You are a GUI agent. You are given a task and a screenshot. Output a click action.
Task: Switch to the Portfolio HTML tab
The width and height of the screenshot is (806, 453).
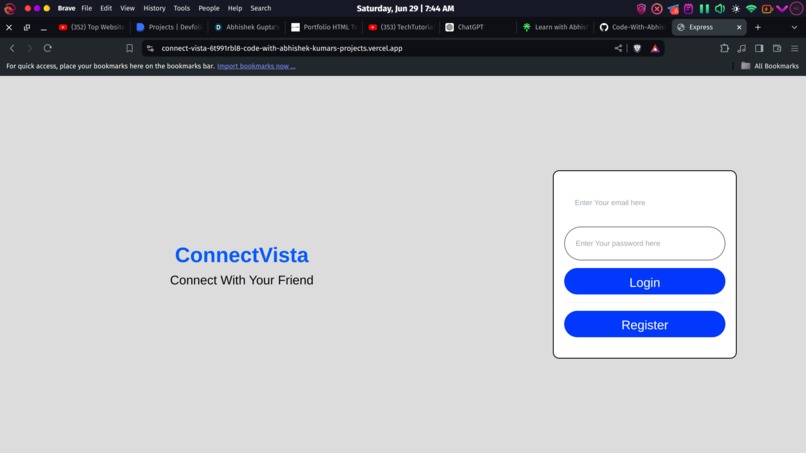(324, 27)
